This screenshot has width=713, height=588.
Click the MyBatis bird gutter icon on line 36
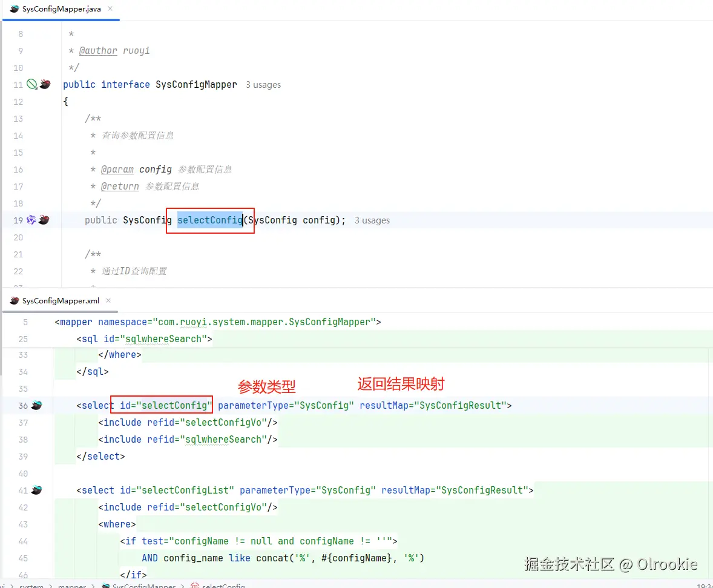(37, 405)
